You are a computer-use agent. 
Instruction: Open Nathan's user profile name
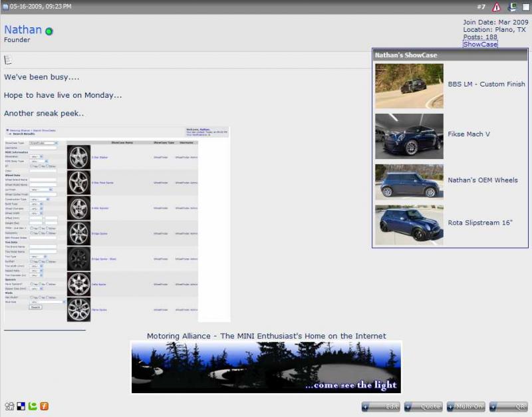click(23, 30)
